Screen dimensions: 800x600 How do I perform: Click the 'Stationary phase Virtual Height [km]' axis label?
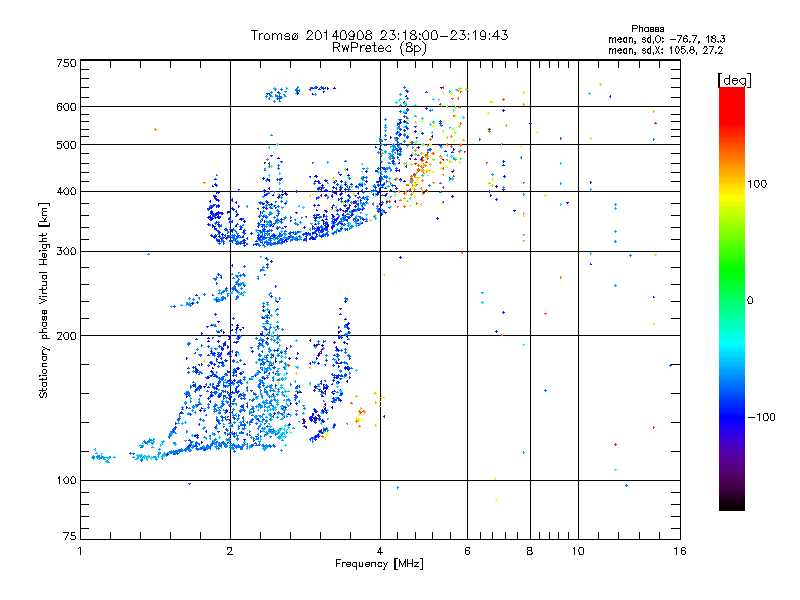(44, 301)
